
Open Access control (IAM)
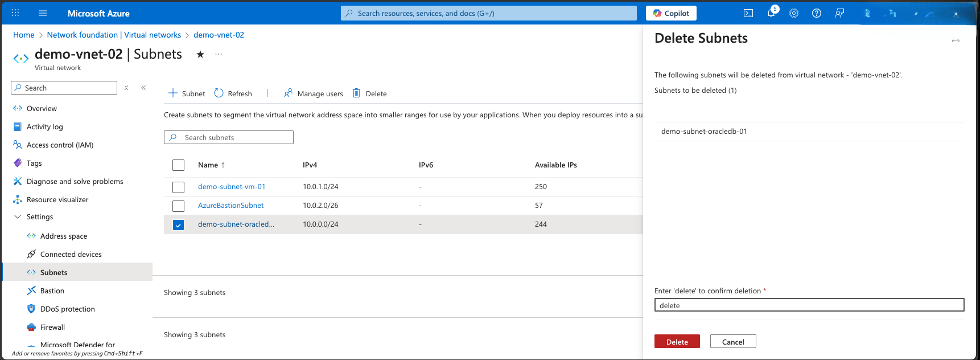tap(60, 145)
